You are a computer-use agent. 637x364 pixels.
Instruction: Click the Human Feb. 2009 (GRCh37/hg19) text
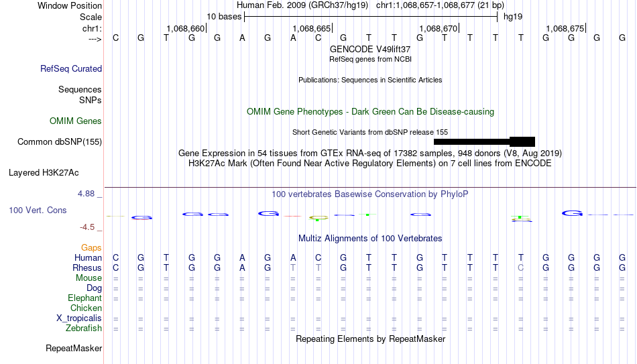click(302, 5)
